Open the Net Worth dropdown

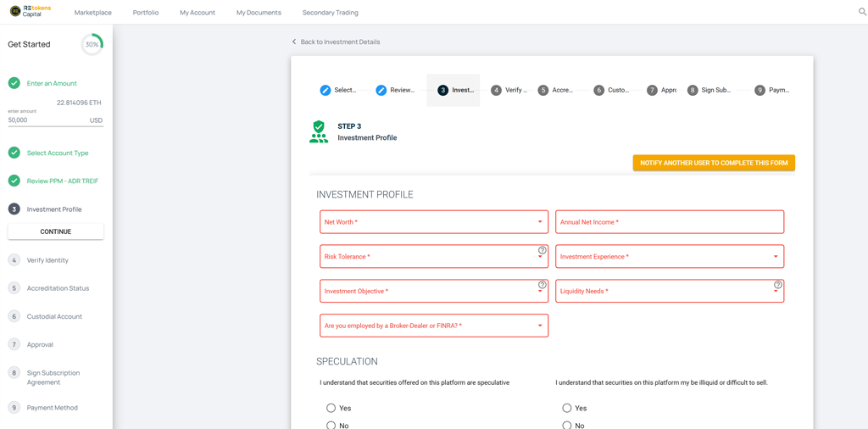tap(434, 222)
